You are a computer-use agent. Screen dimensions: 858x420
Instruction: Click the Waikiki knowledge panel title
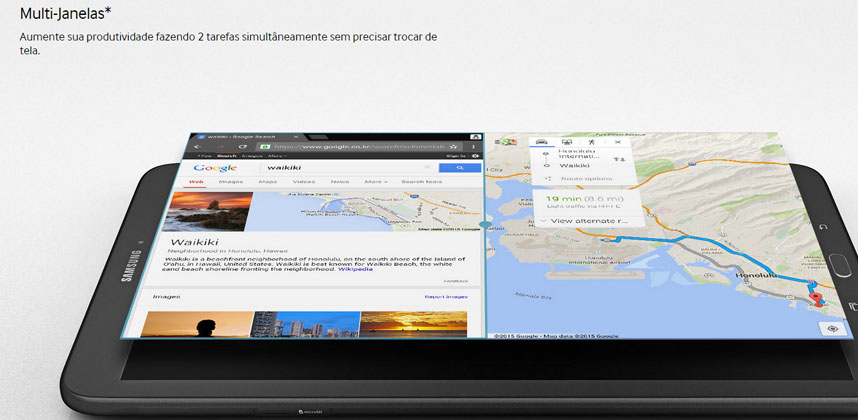point(195,242)
